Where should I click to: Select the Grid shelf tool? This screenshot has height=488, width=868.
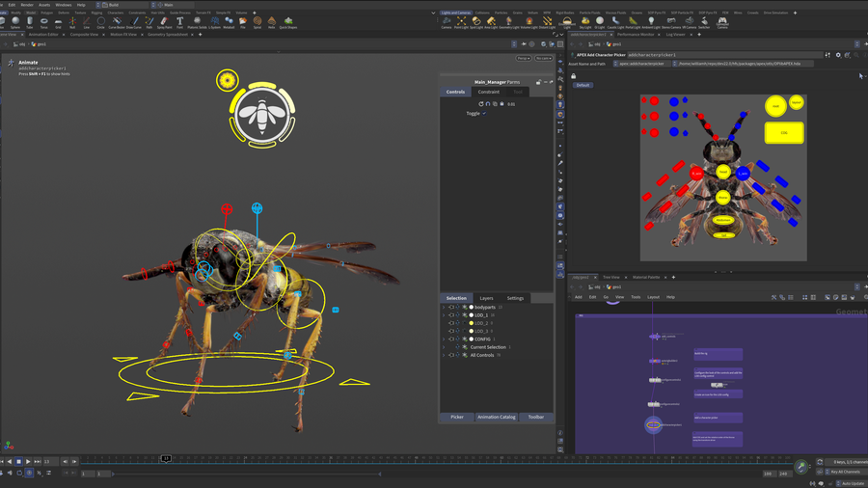(58, 22)
